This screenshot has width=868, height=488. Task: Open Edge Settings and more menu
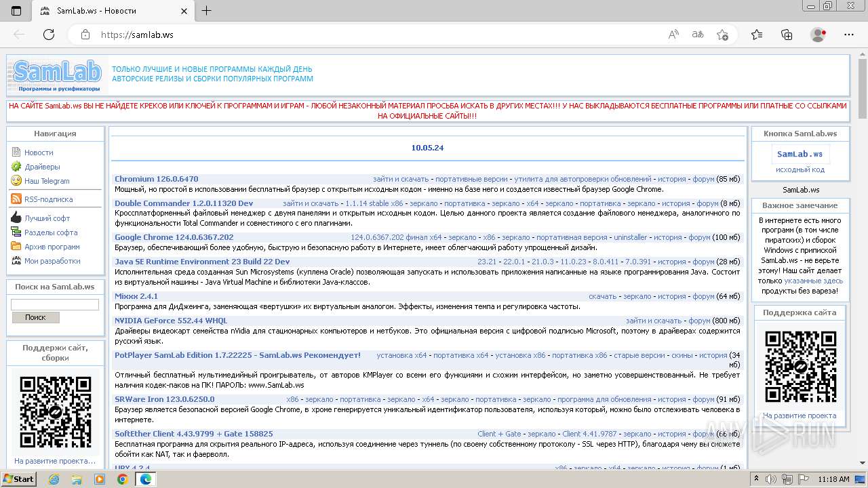(x=849, y=35)
